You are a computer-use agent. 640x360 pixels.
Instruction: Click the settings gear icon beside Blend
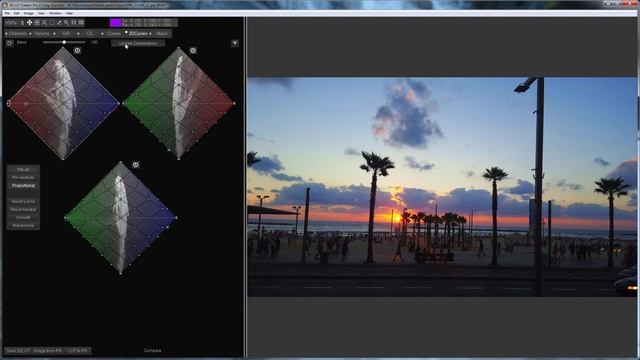[9, 43]
